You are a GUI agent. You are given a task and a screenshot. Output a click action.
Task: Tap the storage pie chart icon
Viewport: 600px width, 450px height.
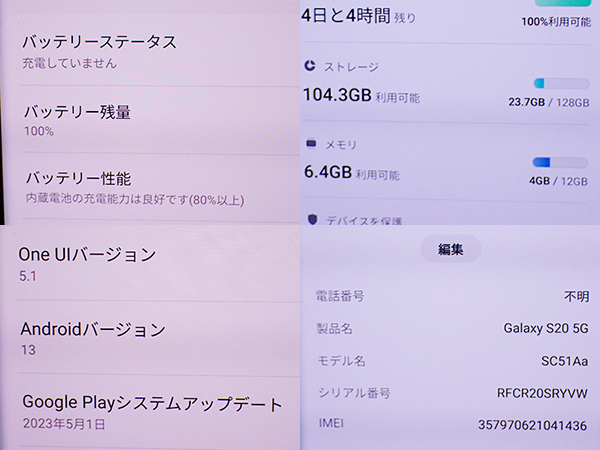(310, 66)
